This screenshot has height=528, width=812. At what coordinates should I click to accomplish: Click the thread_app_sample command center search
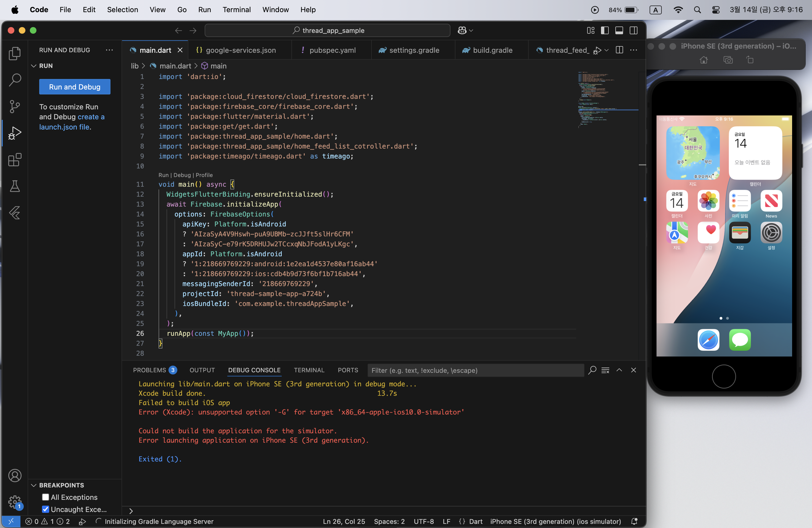328,31
